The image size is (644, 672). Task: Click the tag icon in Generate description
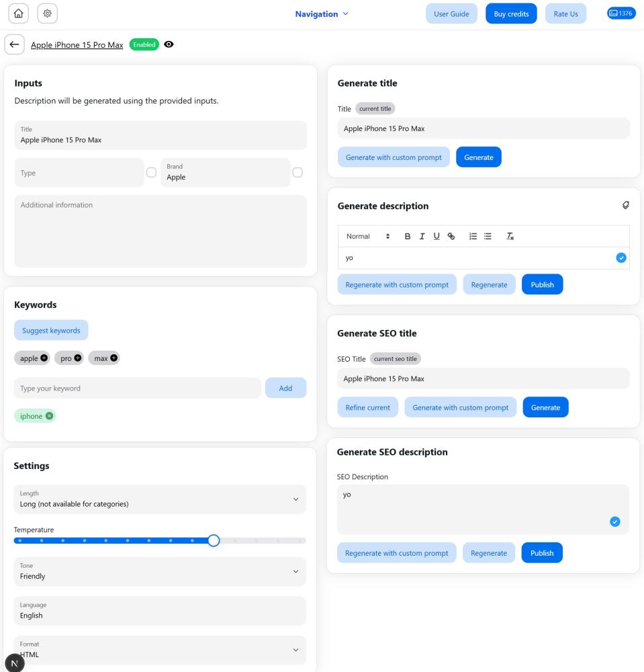coord(626,205)
